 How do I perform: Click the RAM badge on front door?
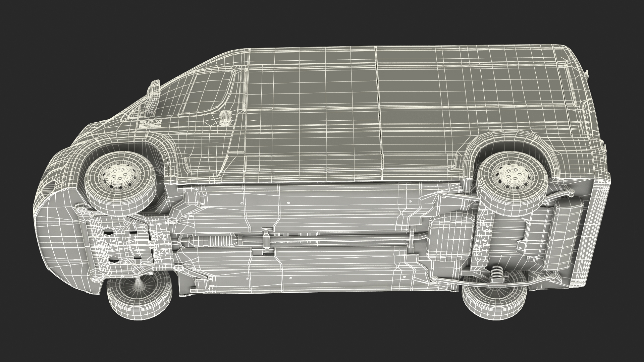click(x=150, y=123)
